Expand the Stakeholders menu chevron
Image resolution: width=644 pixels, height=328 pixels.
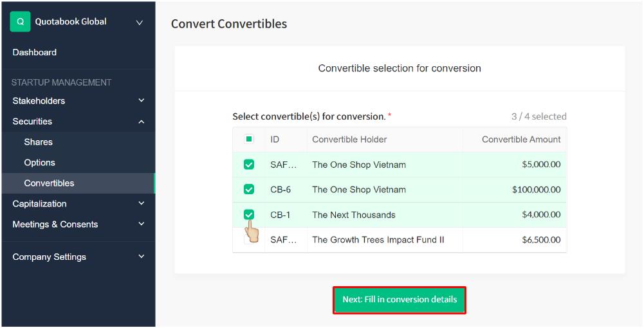142,100
